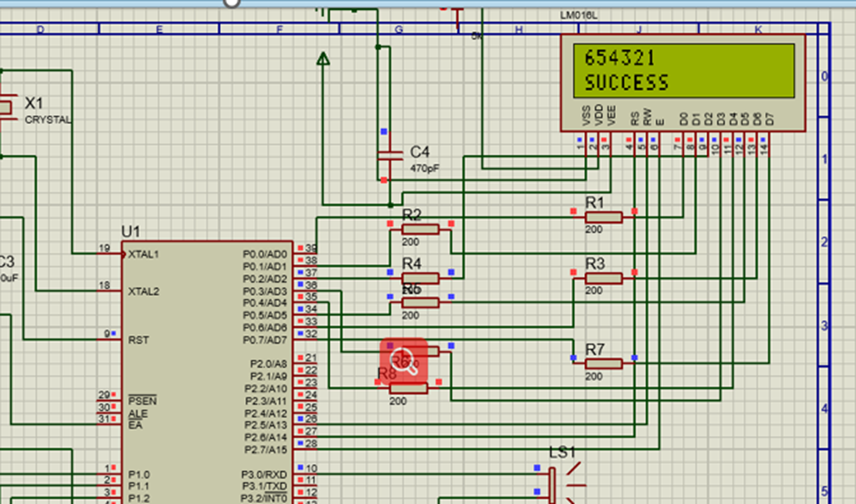Screen dimensions: 856x504
Task: Click the 'P1.0' pin label
Action: pyautogui.click(x=139, y=474)
